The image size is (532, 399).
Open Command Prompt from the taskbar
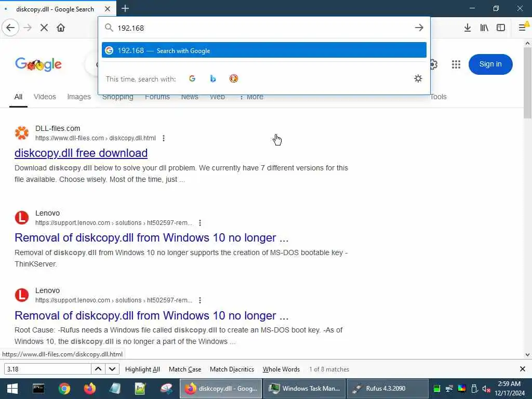coord(38,389)
